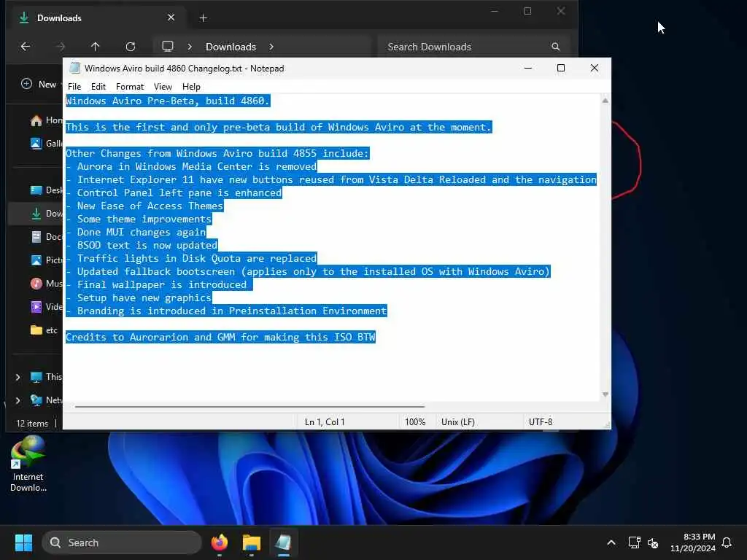The height and width of the screenshot is (560, 747).
Task: Go up one folder level in File Explorer
Action: coord(96,47)
